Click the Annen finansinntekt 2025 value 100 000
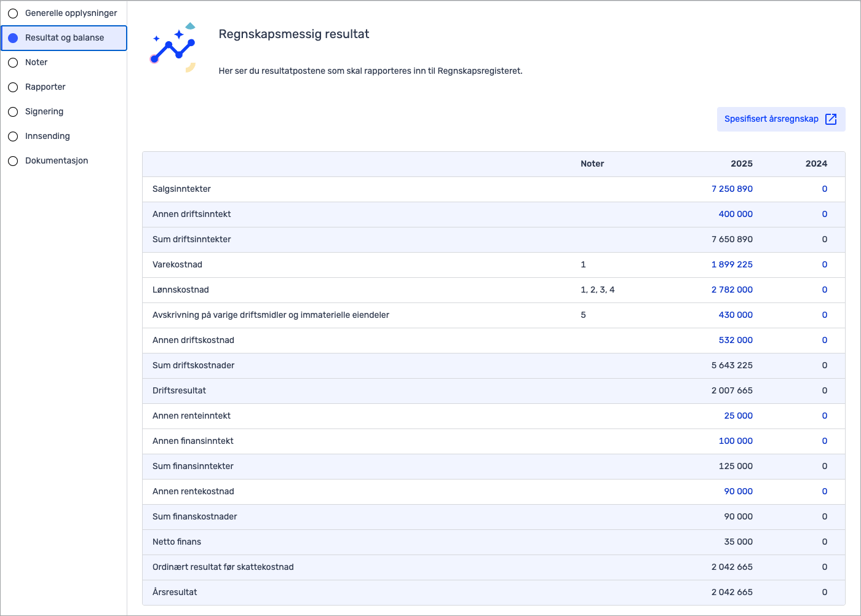 (736, 441)
